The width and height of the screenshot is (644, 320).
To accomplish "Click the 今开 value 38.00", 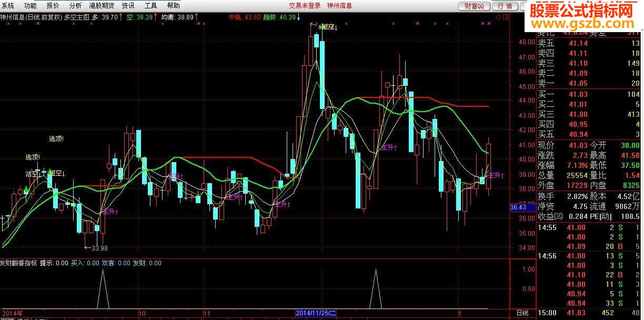I will pyautogui.click(x=630, y=145).
